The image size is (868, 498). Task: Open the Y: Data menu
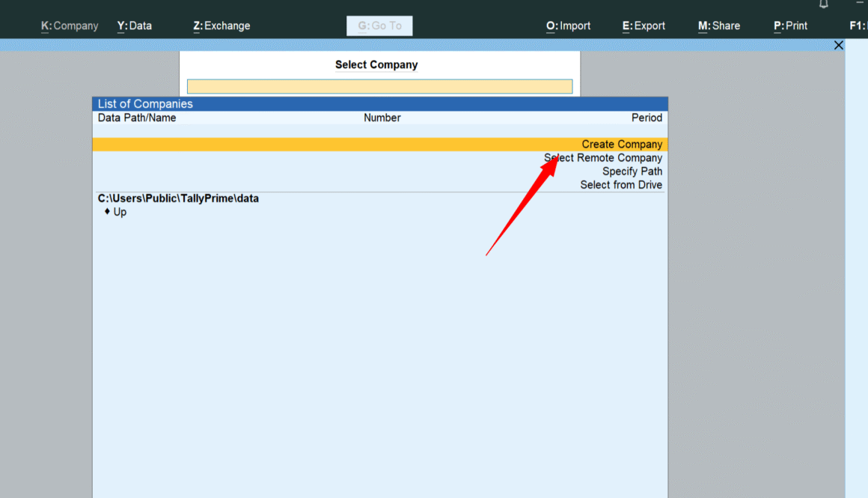click(x=135, y=25)
